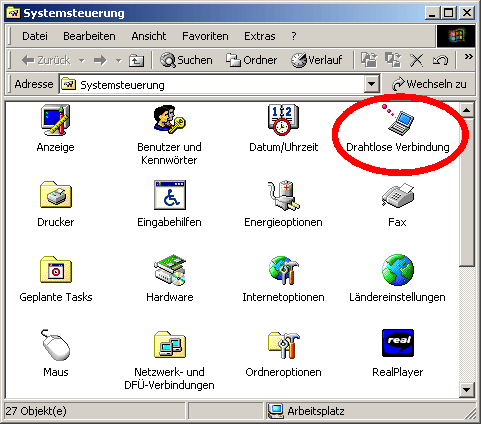Click the Arbeitsplatz status bar icon
The image size is (481, 424).
[x=275, y=411]
